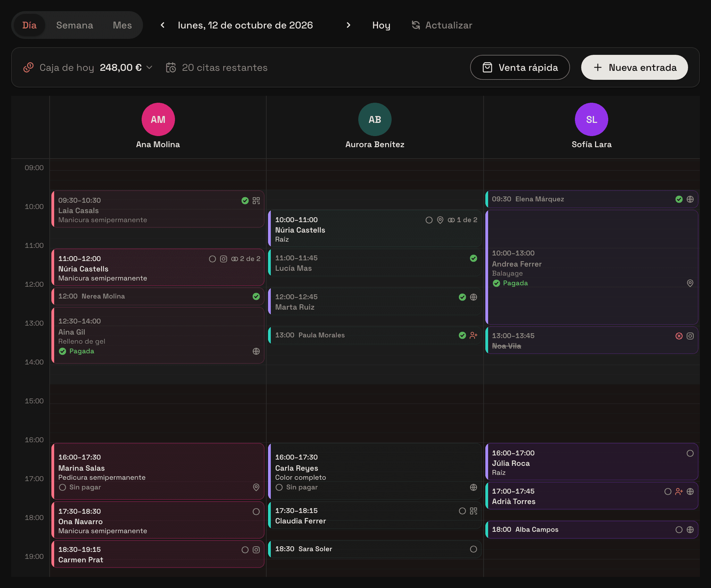This screenshot has width=711, height=588.
Task: Click the Instagram icon on Núria Castells 11:00 appointment
Action: pos(224,259)
